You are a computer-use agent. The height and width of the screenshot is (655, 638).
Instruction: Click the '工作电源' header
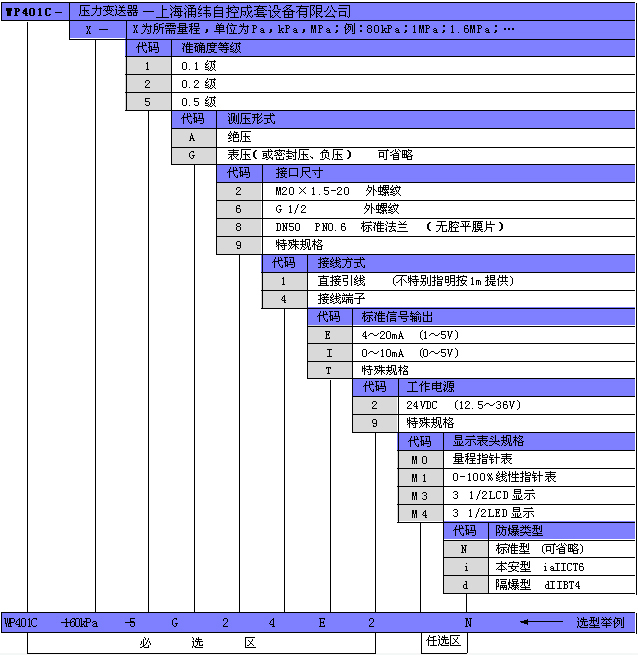pyautogui.click(x=430, y=387)
